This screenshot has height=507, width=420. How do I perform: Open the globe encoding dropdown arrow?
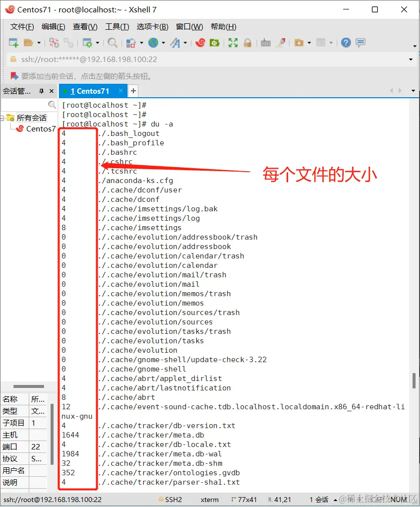click(x=163, y=43)
